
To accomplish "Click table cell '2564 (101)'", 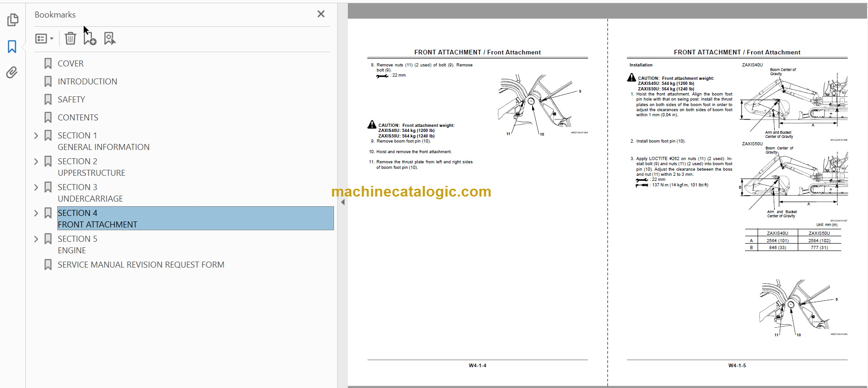I will point(777,241).
